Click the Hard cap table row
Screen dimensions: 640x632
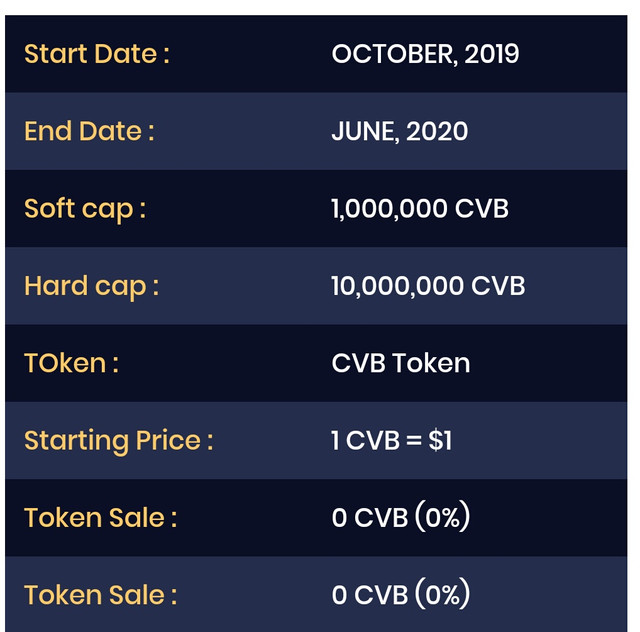pos(316,286)
